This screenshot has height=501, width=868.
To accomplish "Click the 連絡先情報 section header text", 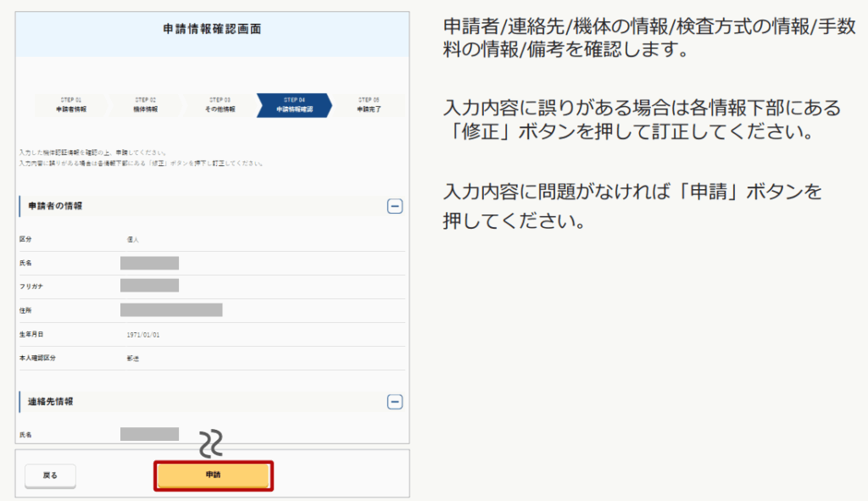I will (52, 402).
